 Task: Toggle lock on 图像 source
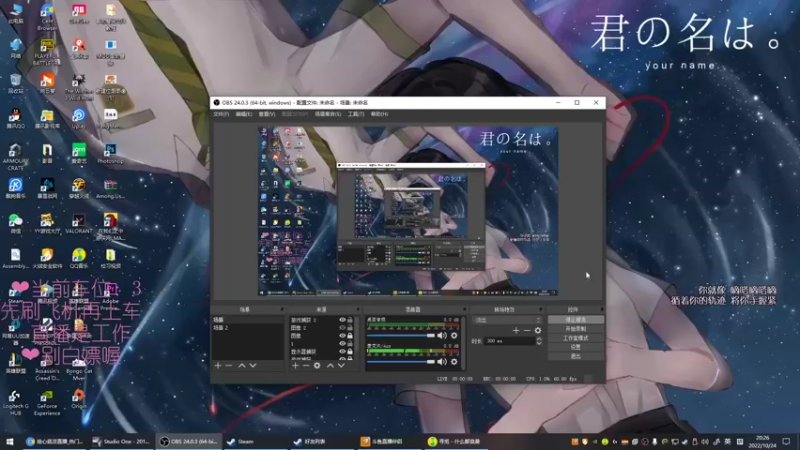click(x=350, y=336)
